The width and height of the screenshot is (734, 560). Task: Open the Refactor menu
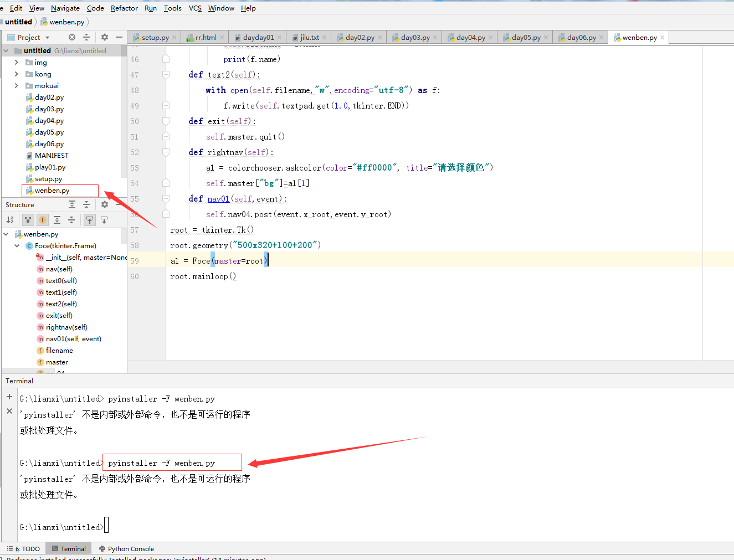click(124, 8)
